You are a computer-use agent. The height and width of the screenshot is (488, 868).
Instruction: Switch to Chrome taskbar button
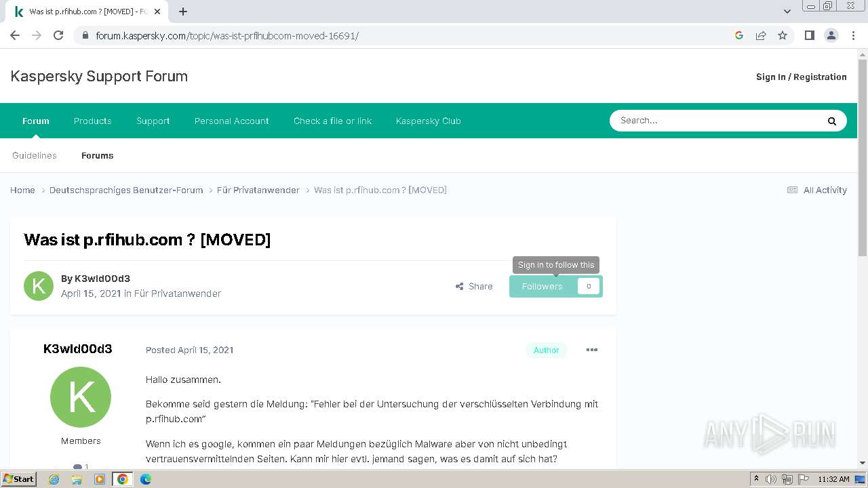point(123,479)
